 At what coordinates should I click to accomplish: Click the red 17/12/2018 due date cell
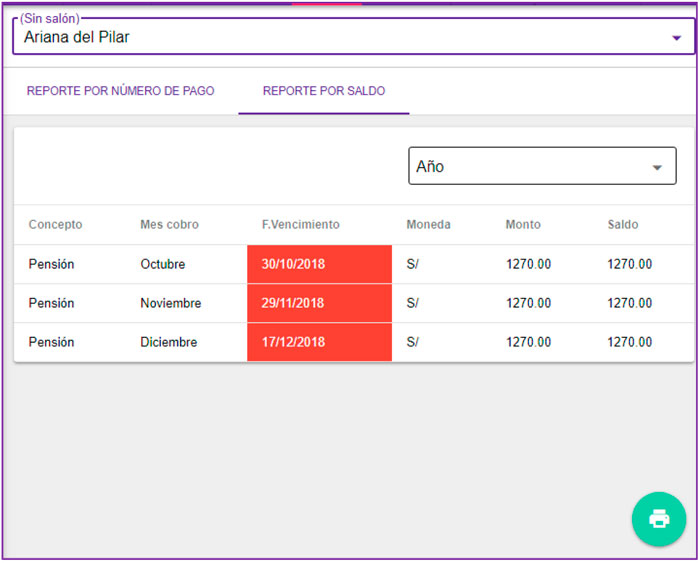319,342
